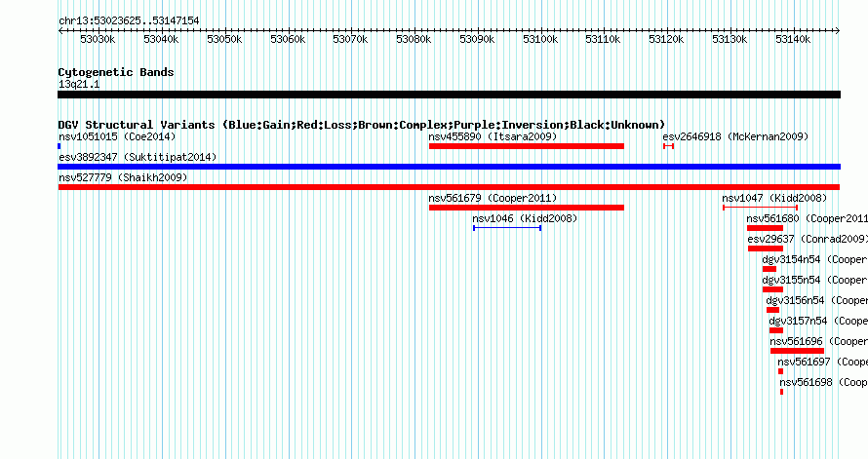Select the 53050k ruler position label
868x459 pixels.
point(224,39)
